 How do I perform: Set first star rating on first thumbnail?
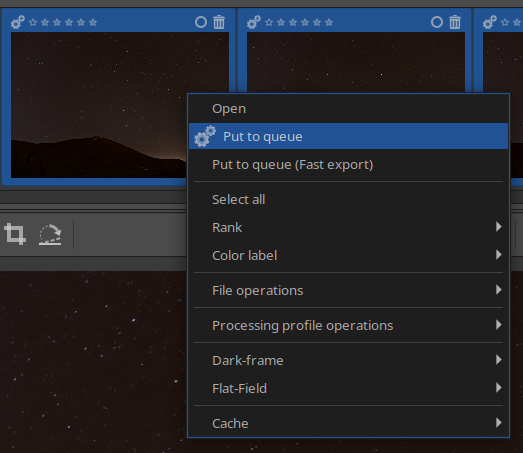pos(33,22)
